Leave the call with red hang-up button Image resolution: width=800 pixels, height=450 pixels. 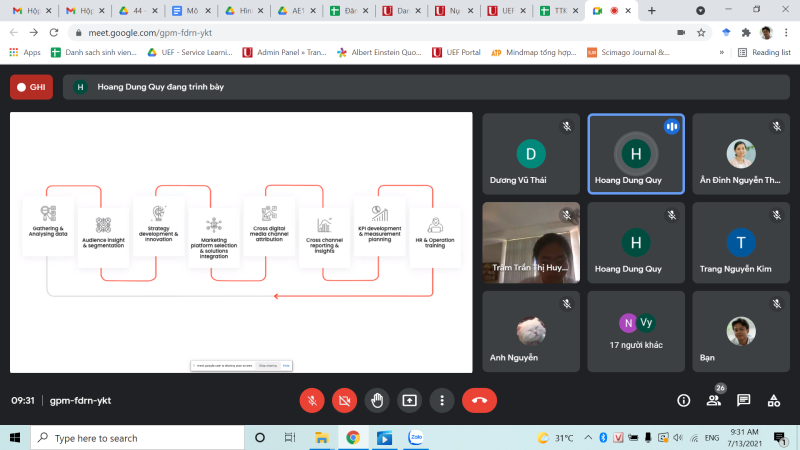(x=479, y=400)
